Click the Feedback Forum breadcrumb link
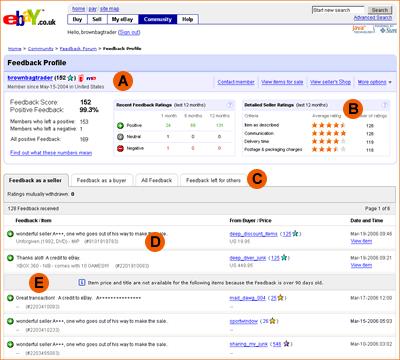The width and height of the screenshot is (400, 360). 78,49
